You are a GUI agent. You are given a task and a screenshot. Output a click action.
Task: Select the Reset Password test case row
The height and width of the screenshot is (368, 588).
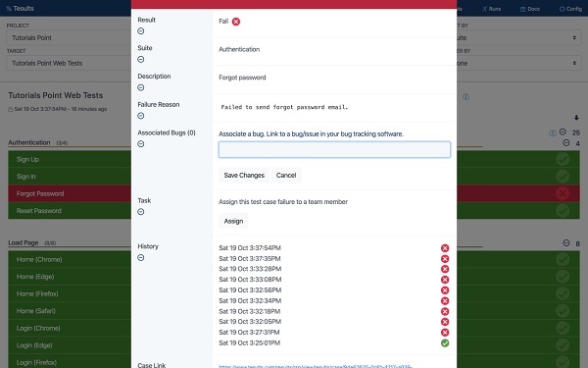click(x=70, y=211)
